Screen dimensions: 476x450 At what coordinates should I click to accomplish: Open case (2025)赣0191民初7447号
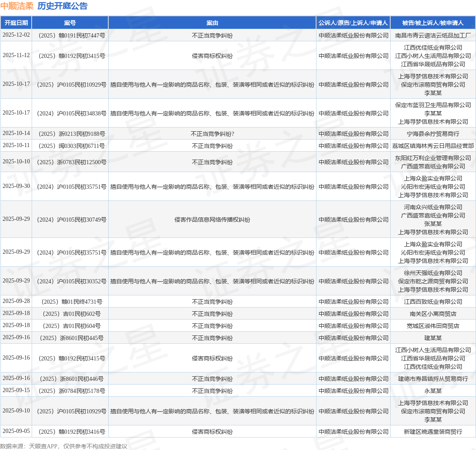(70, 36)
